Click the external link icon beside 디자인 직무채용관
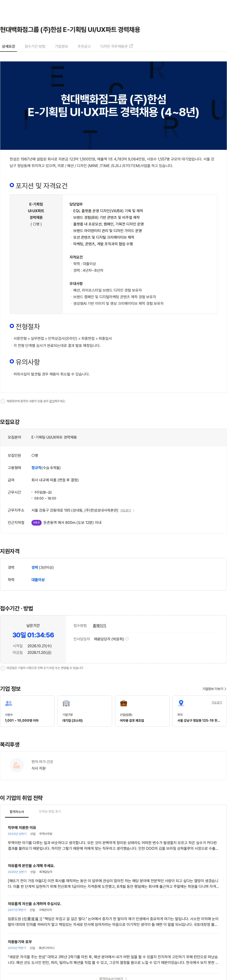Viewport: 227px width, 980px height. click(131, 46)
